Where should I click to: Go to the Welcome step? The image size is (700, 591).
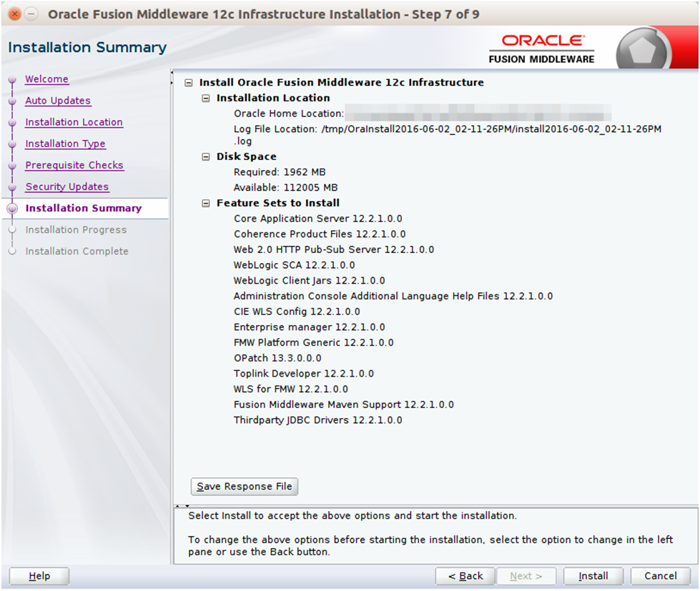point(47,79)
